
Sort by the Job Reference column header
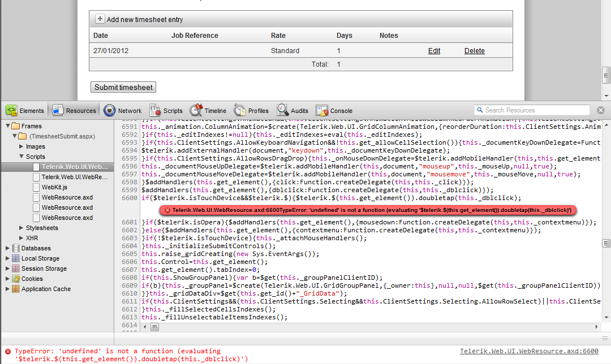195,36
